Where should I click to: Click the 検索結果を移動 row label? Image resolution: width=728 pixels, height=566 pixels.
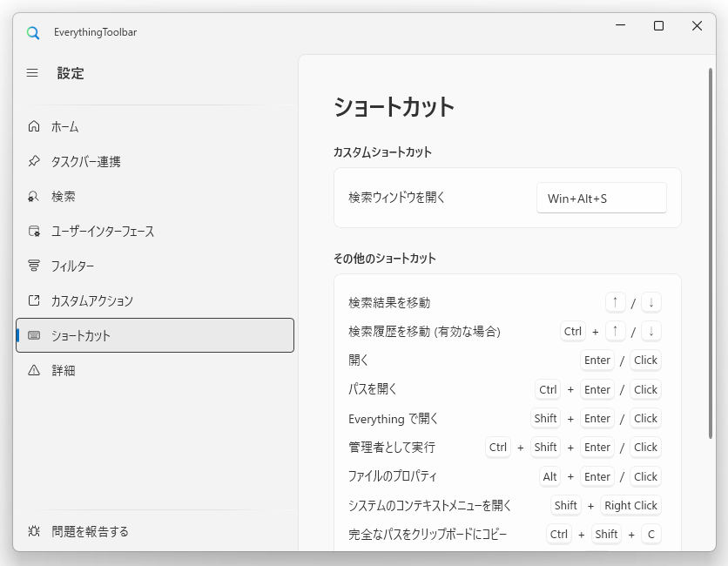389,303
